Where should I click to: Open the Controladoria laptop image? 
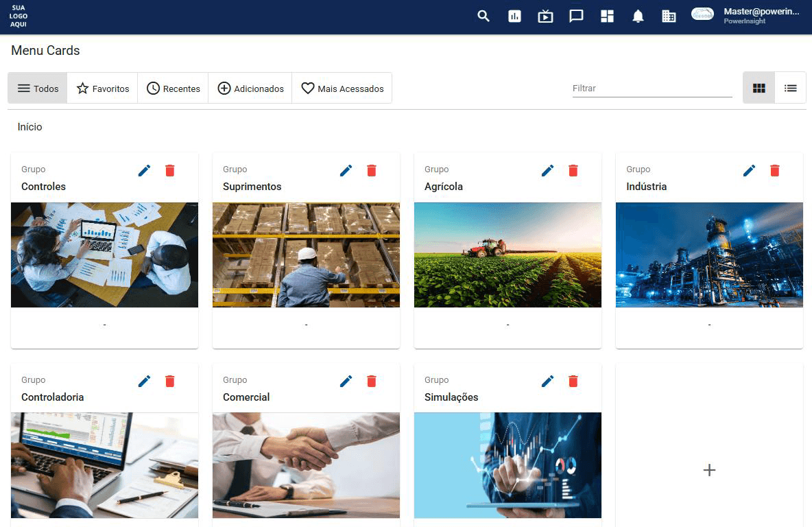click(105, 465)
